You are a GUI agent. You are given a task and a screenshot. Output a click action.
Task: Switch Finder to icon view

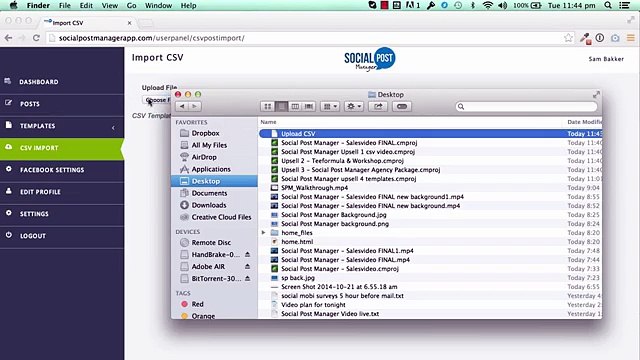(267, 107)
